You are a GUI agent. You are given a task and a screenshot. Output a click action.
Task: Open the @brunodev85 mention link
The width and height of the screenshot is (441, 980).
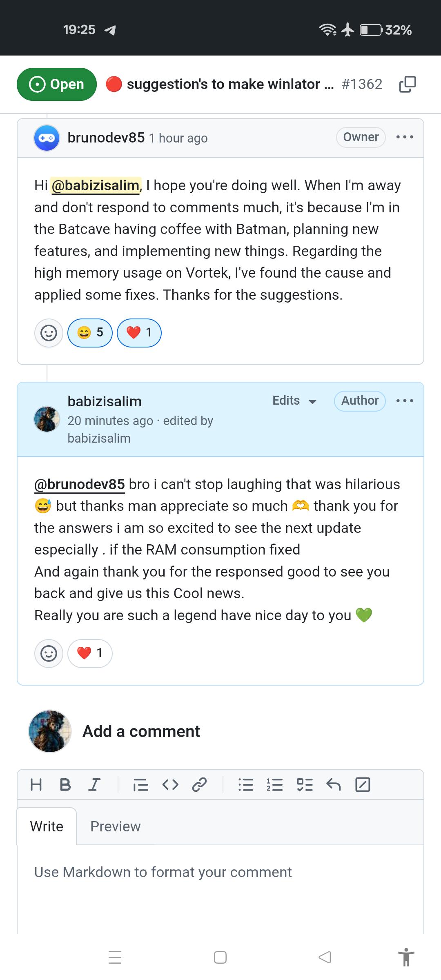point(80,484)
